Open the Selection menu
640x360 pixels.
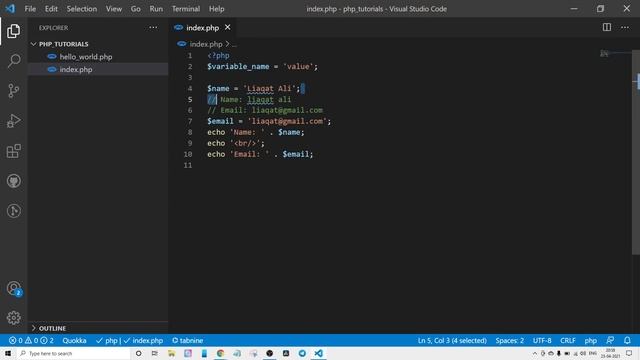coord(82,9)
